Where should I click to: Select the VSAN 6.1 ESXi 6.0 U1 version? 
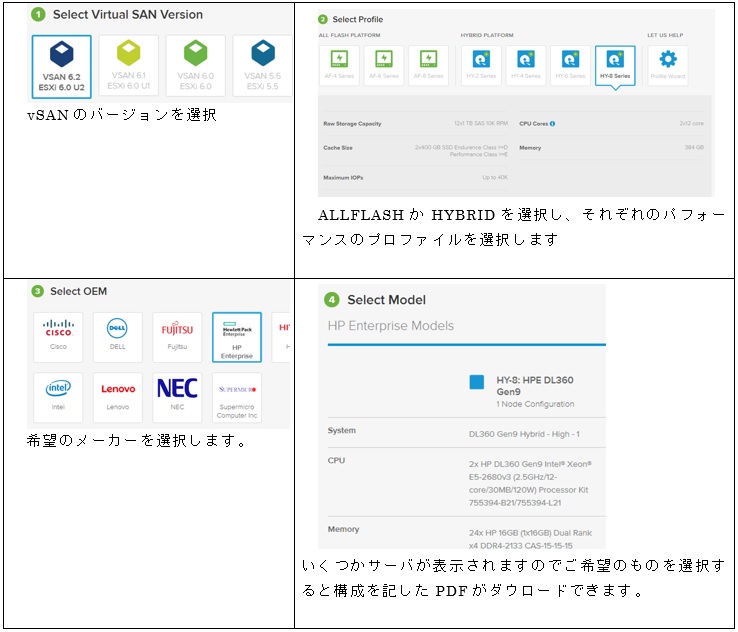coord(128,65)
